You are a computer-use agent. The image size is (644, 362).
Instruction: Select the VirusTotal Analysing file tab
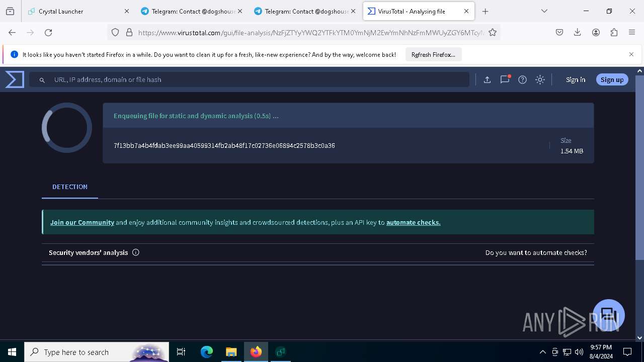click(418, 11)
